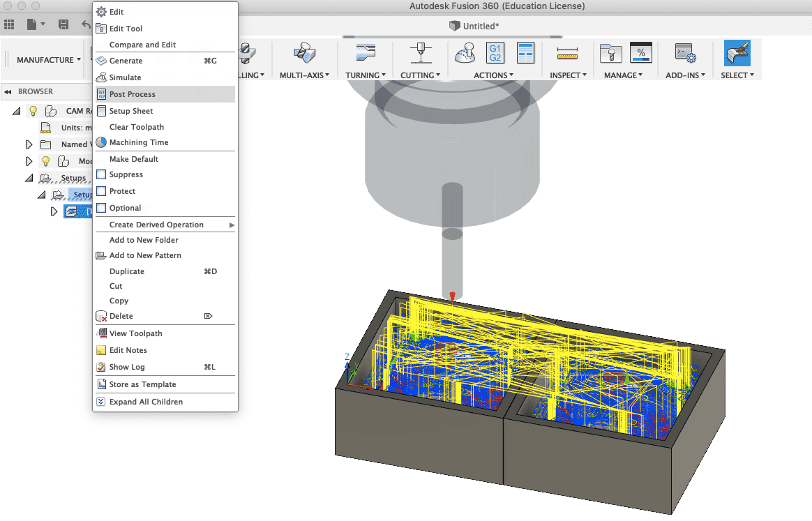
Task: Choose Simulate from context menu
Action: coord(165,77)
